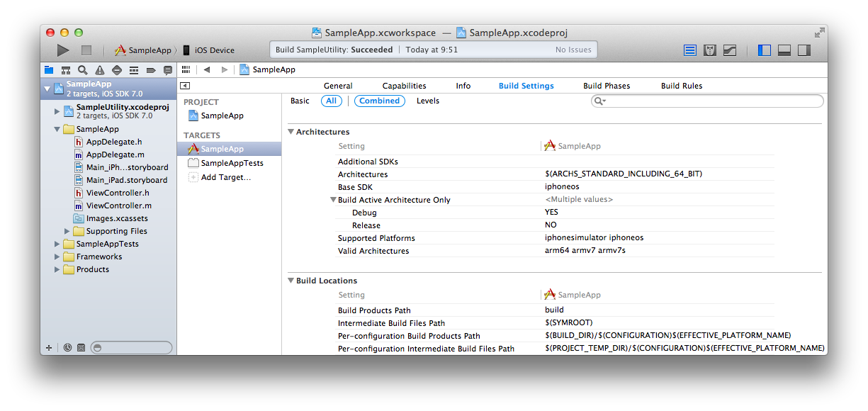Viewport: 868px width, 411px height.
Task: Open the Symbol navigator
Action: 66,70
